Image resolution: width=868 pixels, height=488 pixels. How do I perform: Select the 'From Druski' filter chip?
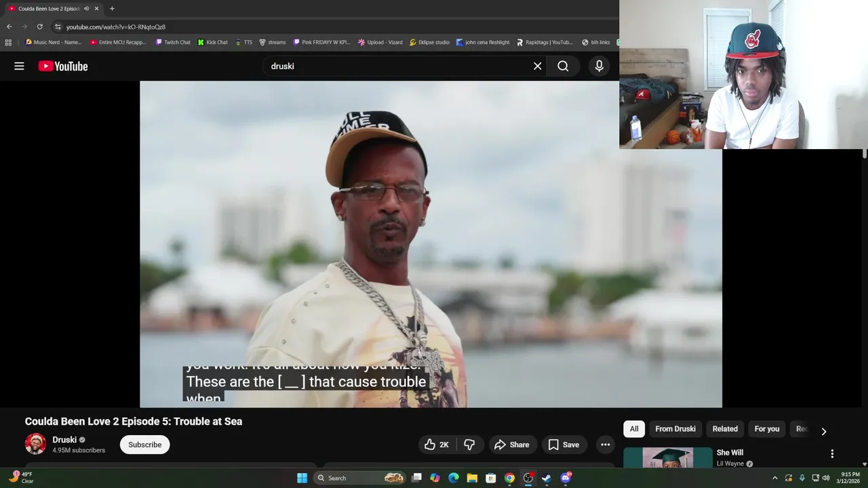click(x=675, y=429)
